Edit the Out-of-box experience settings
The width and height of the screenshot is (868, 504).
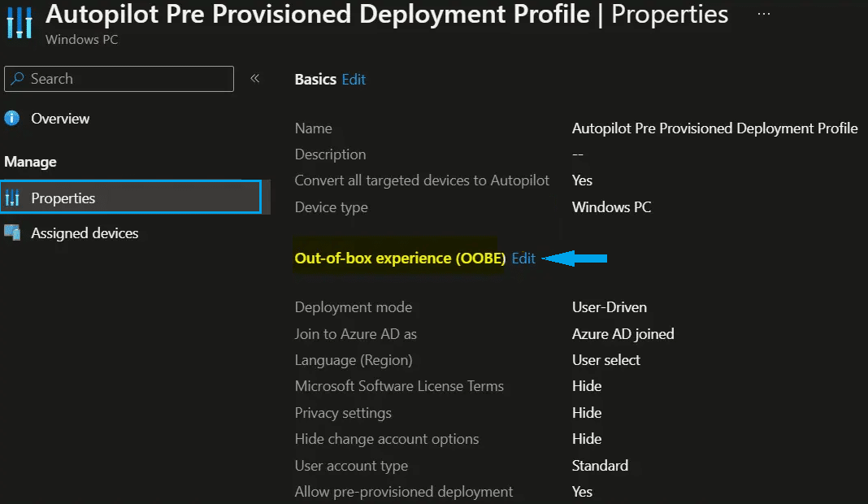(523, 258)
